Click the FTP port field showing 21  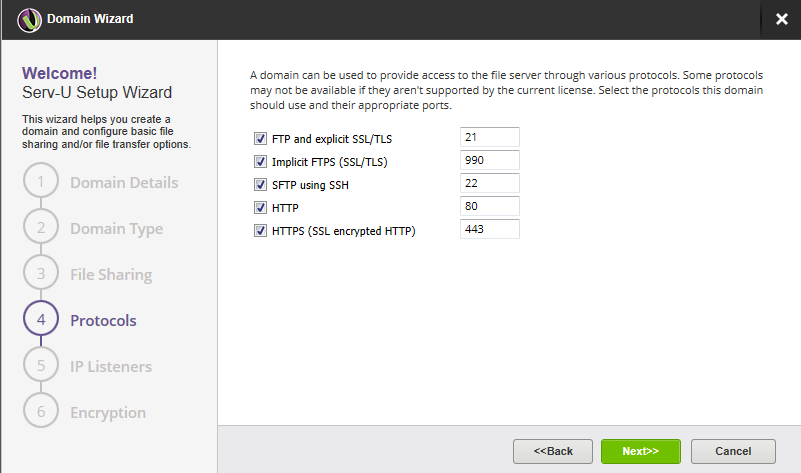click(489, 137)
